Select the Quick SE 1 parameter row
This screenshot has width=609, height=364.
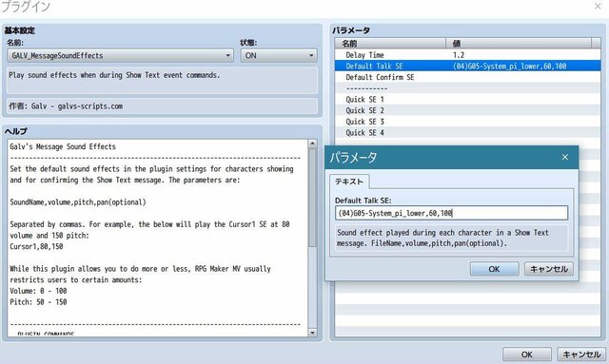coord(467,100)
